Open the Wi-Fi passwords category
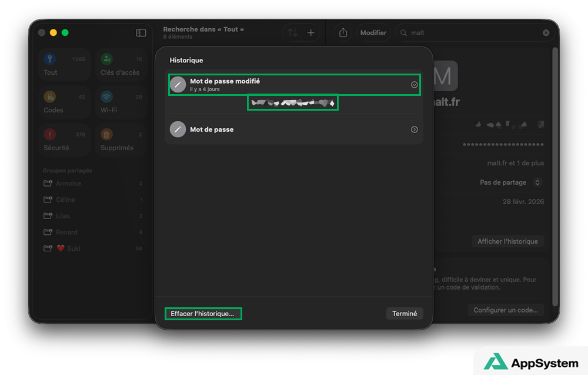Screen dimensions: 588x375 click(x=122, y=102)
